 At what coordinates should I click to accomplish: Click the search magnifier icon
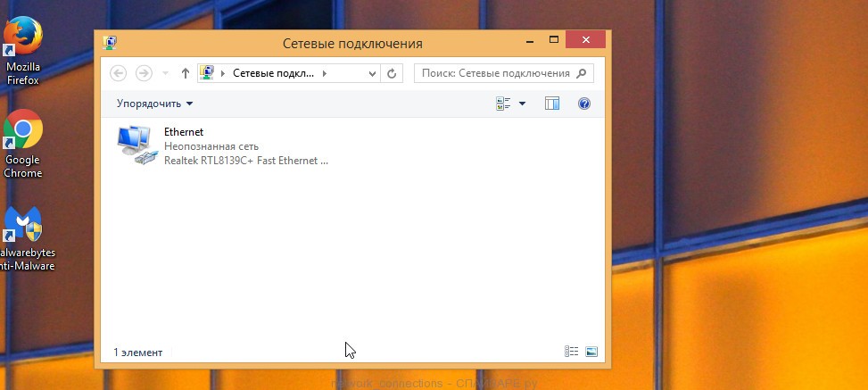pyautogui.click(x=582, y=73)
